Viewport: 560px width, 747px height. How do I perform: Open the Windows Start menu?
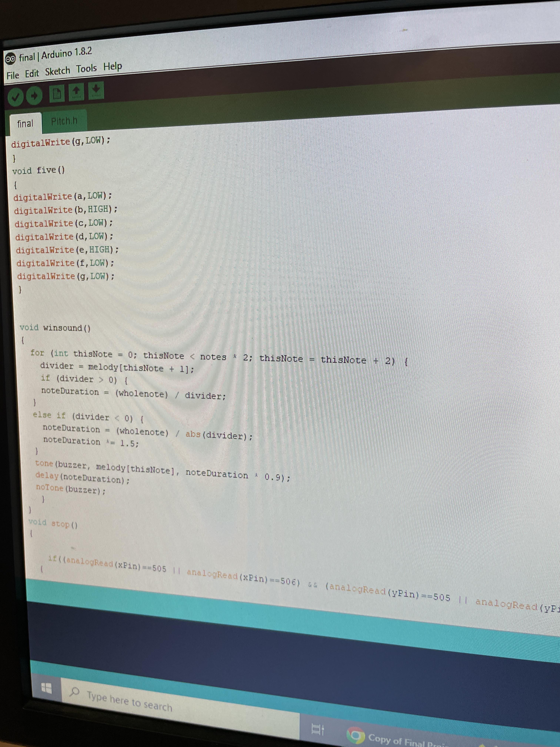tap(47, 688)
